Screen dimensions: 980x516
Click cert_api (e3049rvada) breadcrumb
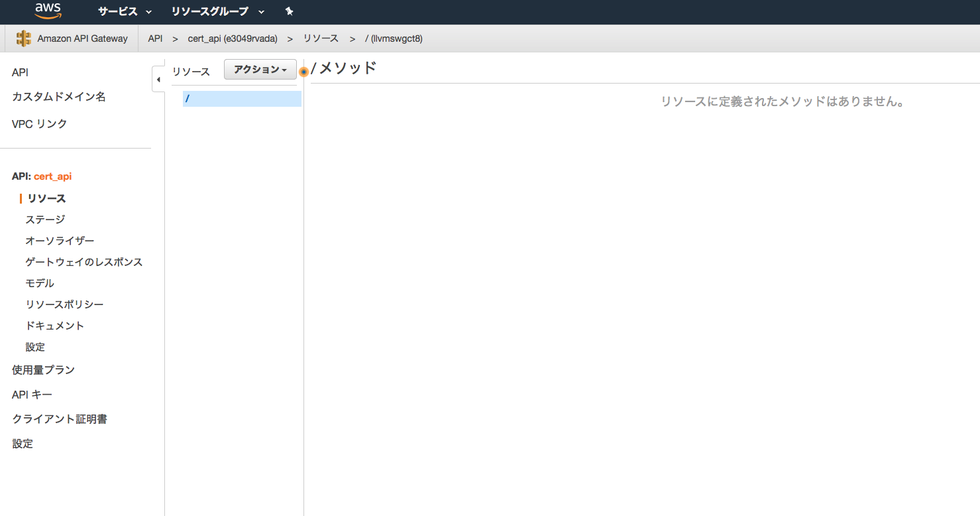coord(233,38)
